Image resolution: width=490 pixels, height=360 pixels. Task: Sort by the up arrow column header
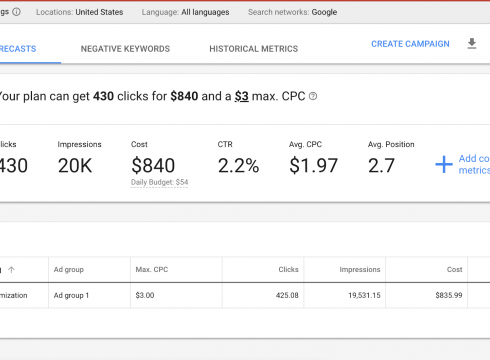(x=11, y=270)
